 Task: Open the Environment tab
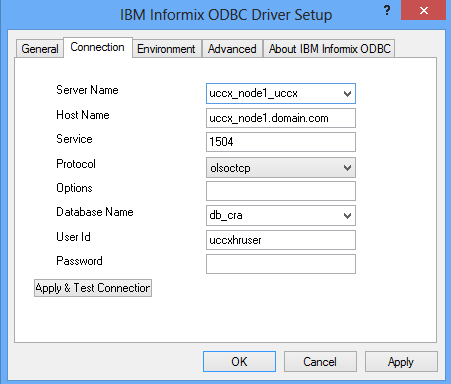[166, 49]
